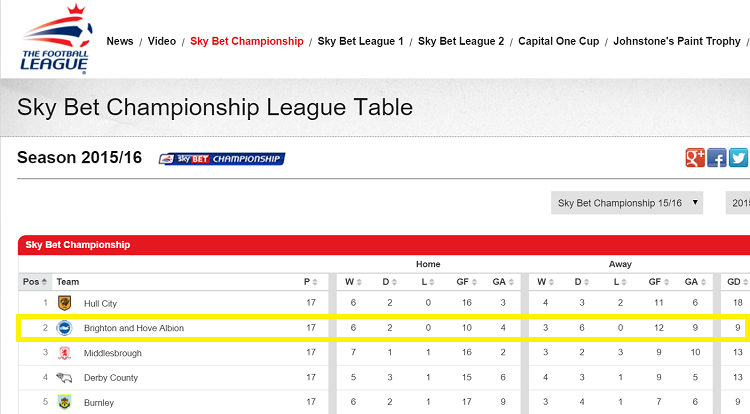The width and height of the screenshot is (750, 414).
Task: Open the Derby County team link
Action: 111,378
